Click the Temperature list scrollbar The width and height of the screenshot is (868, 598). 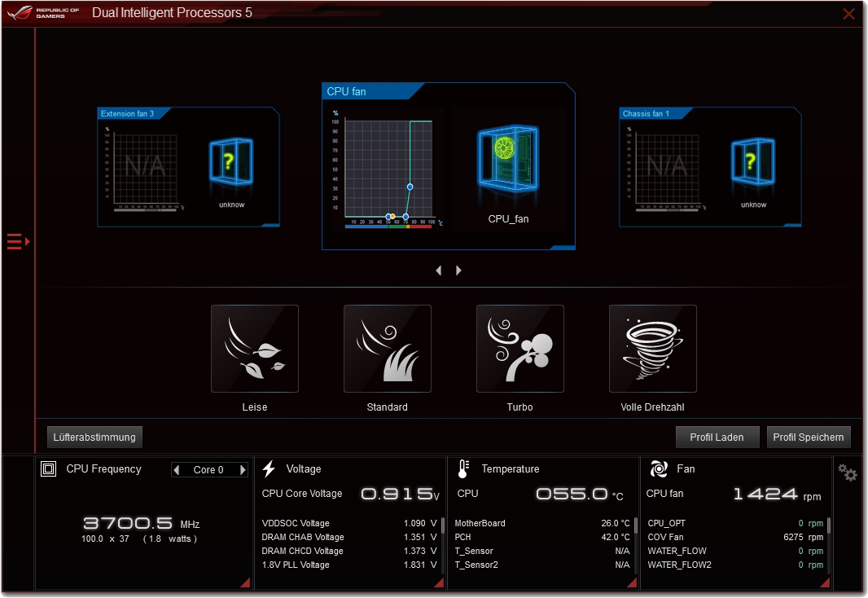(x=635, y=525)
